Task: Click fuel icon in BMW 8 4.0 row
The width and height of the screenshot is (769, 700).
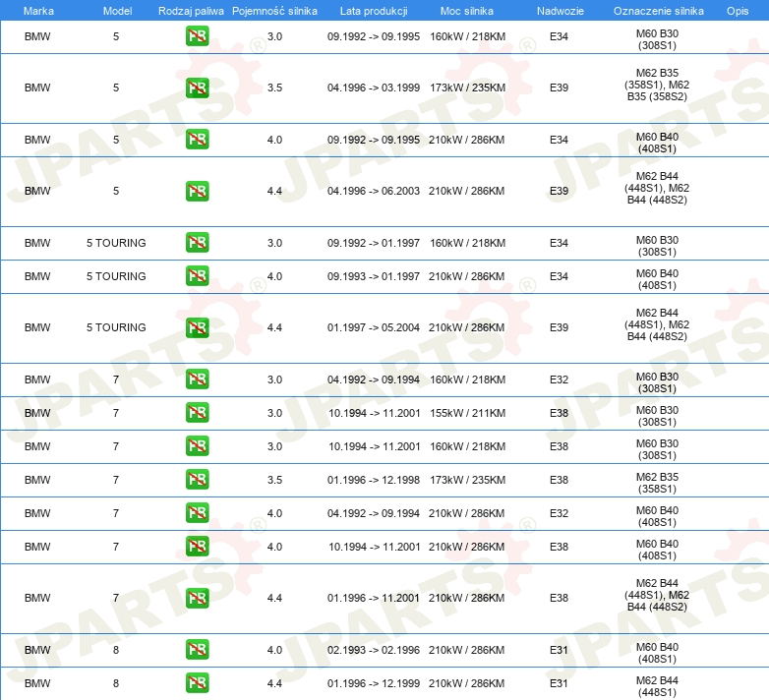Action: pyautogui.click(x=197, y=650)
